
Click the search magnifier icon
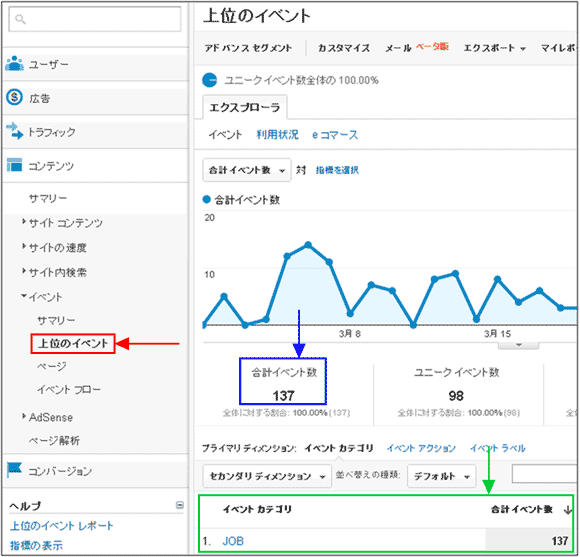click(x=20, y=19)
